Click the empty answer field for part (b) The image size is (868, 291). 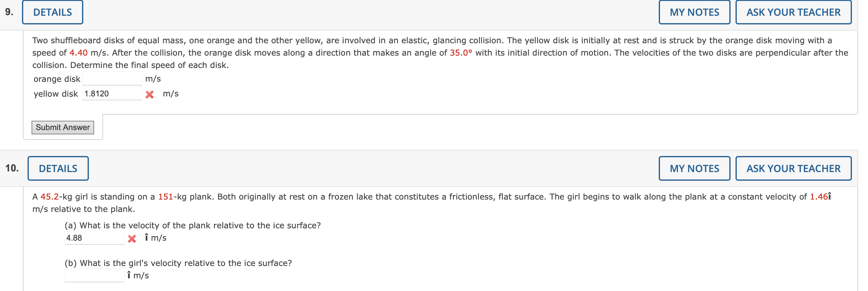tap(95, 275)
